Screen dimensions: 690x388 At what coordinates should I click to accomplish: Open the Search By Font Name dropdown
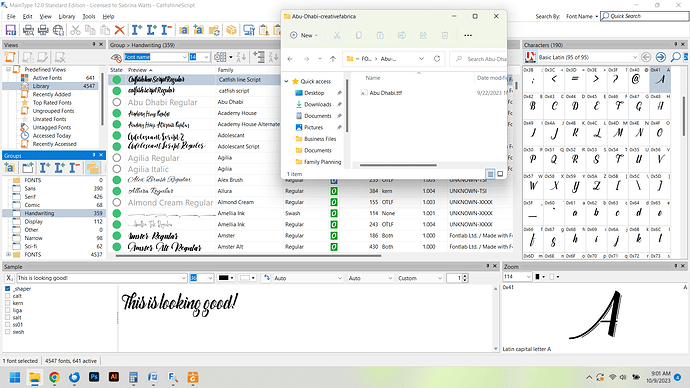582,16
